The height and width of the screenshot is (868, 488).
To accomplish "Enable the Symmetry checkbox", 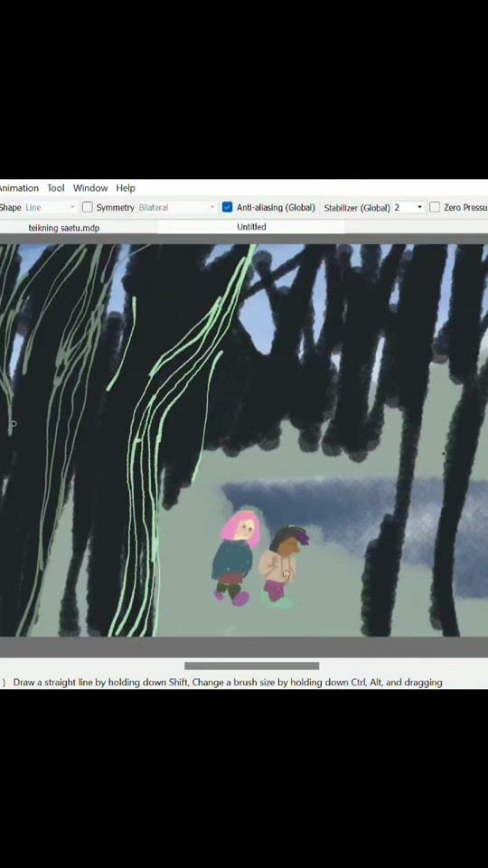I will (x=88, y=208).
